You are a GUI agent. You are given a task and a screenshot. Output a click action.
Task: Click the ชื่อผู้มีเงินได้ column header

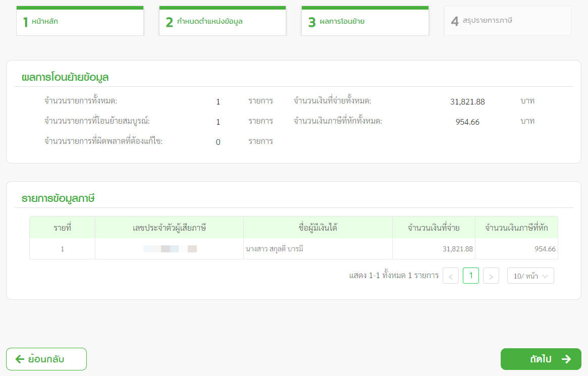pyautogui.click(x=318, y=228)
